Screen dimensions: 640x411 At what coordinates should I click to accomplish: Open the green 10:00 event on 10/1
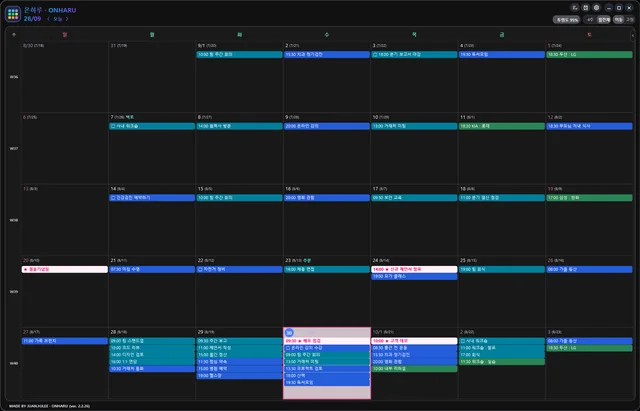tap(414, 369)
